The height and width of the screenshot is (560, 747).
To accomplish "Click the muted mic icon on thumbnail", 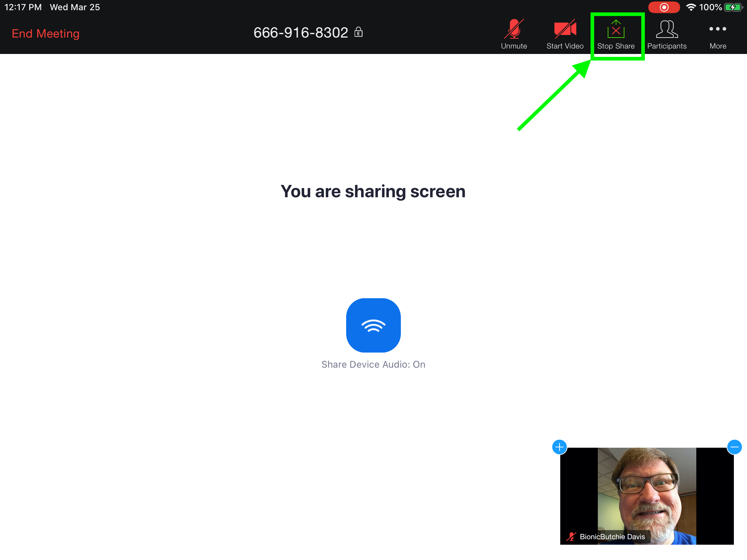I will (x=571, y=537).
